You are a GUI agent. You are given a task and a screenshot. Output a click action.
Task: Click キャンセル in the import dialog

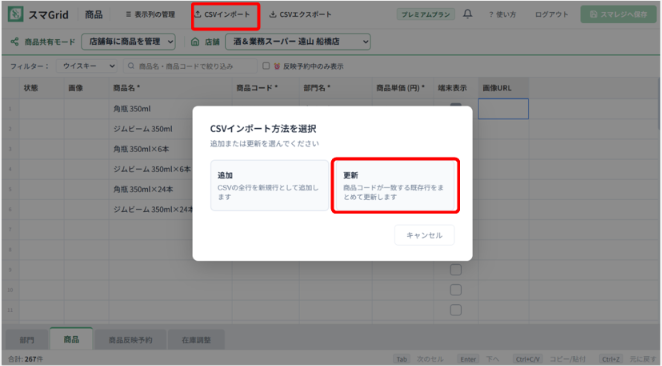(x=424, y=235)
